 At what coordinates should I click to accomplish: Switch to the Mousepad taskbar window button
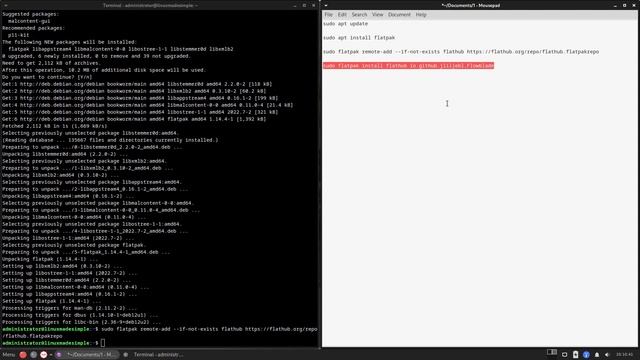click(87, 355)
